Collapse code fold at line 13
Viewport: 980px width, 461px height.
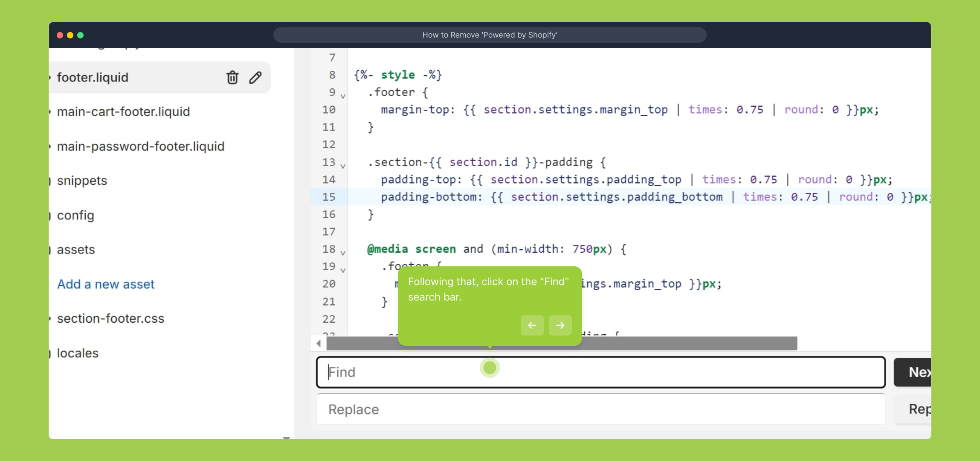tap(343, 166)
